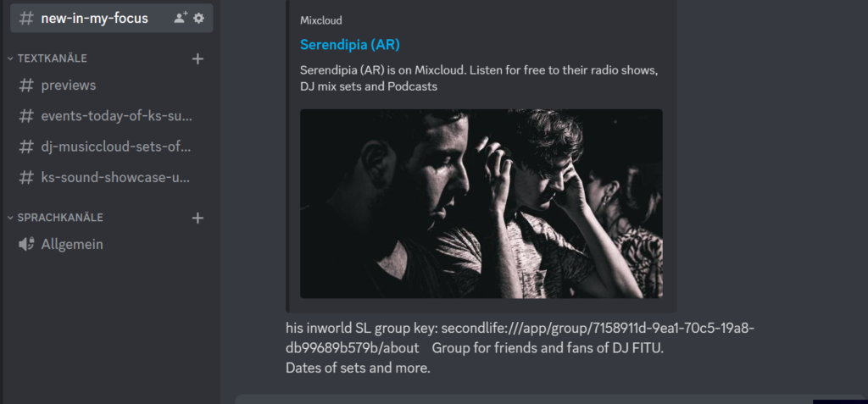
Task: Open the dj-musiccloud-sets-of channel
Action: pyautogui.click(x=111, y=147)
